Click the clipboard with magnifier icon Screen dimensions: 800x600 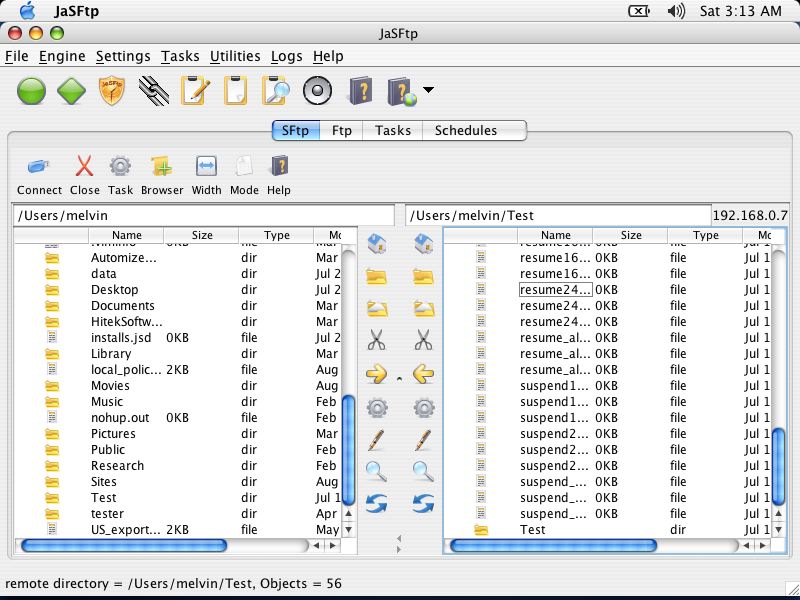click(276, 91)
